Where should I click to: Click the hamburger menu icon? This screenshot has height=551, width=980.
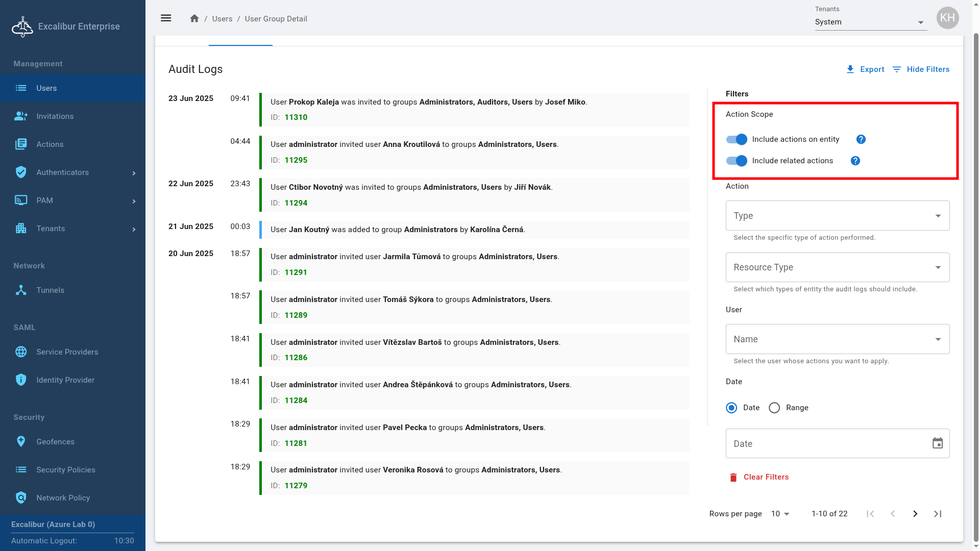tap(166, 18)
